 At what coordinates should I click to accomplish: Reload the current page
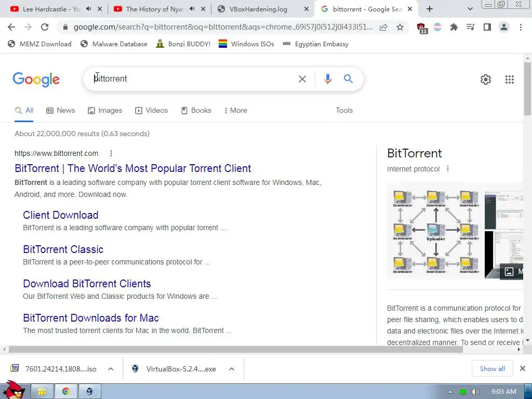click(x=45, y=27)
